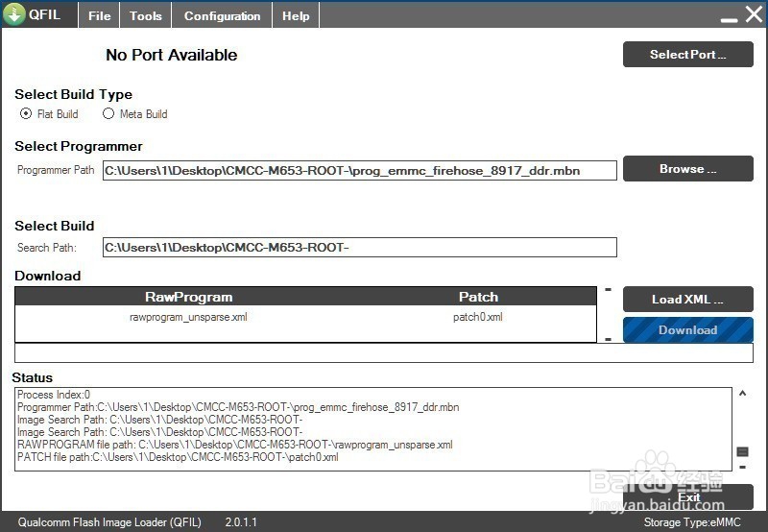
Task: Open the Help menu
Action: click(x=296, y=15)
